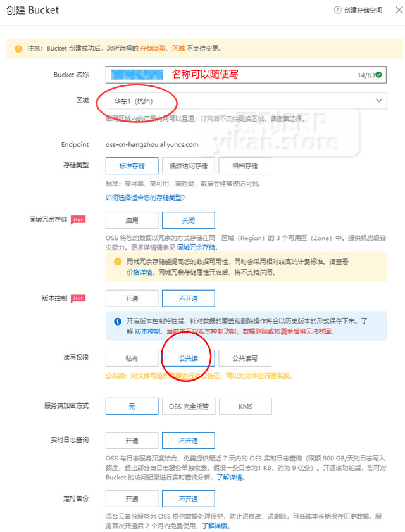The image size is (405, 532).
Task: Enable 实时日志查询 with 开通
Action: click(132, 441)
